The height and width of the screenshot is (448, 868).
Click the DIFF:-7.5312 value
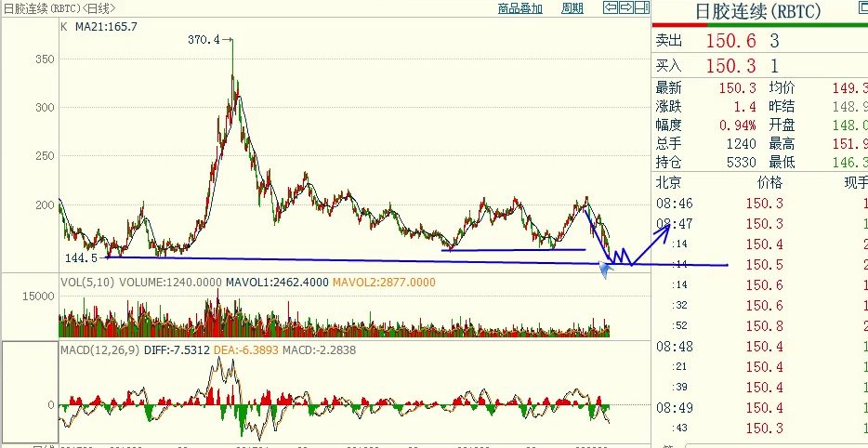[177, 350]
